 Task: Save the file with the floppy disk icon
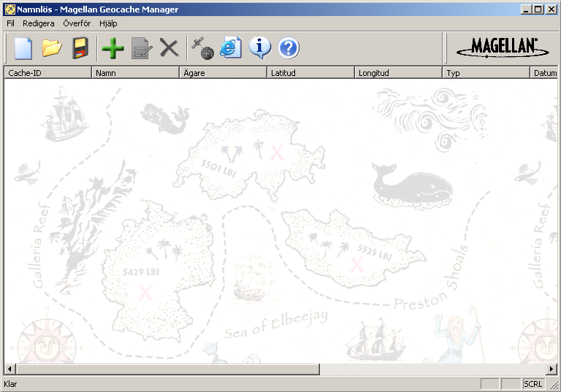pos(80,48)
